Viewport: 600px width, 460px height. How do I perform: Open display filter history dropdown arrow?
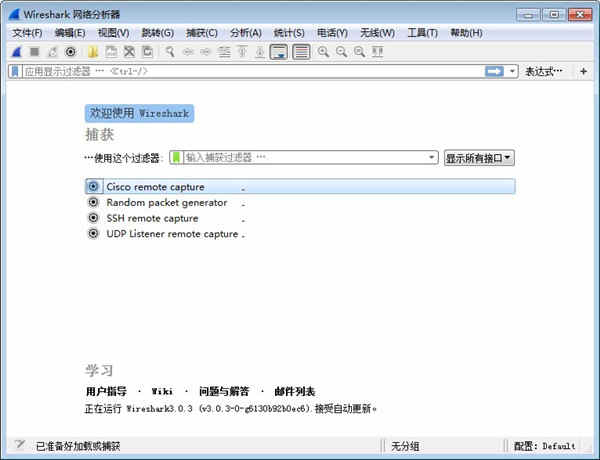[512, 71]
